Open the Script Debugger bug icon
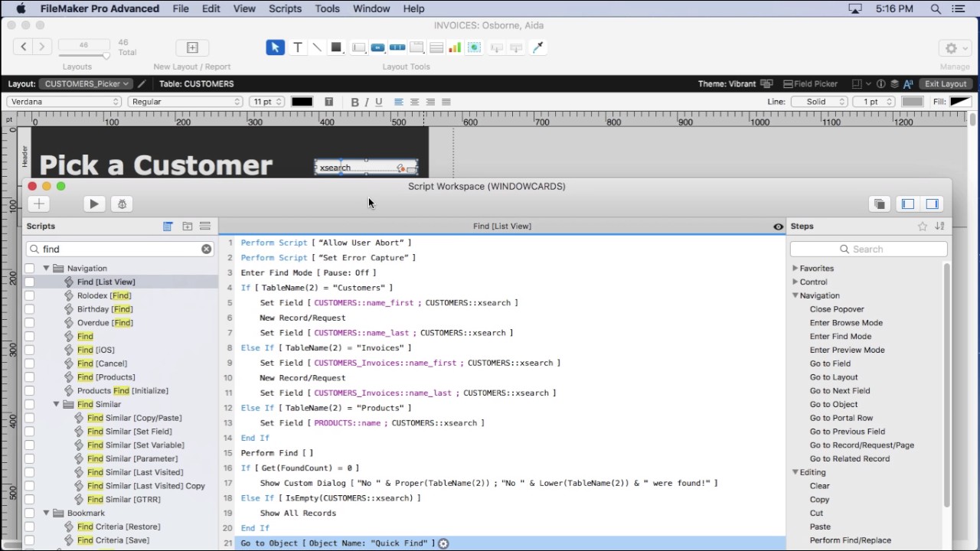 click(x=122, y=204)
